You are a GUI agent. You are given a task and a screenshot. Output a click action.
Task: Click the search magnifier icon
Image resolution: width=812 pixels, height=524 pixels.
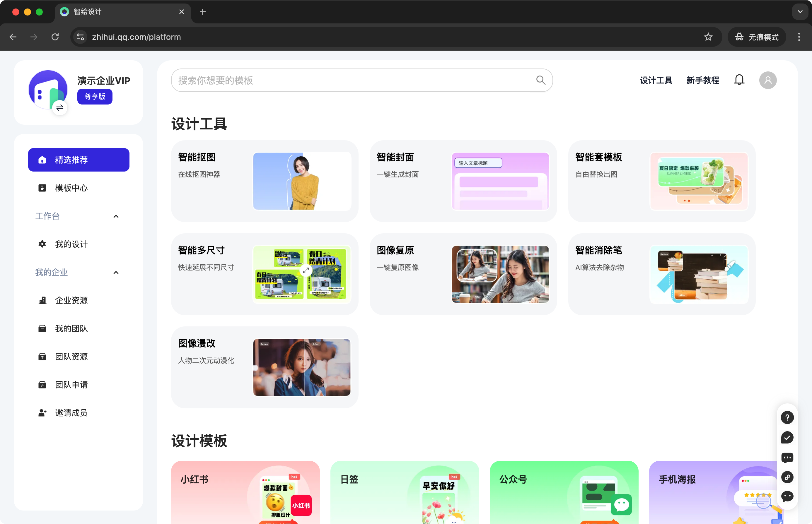[541, 80]
